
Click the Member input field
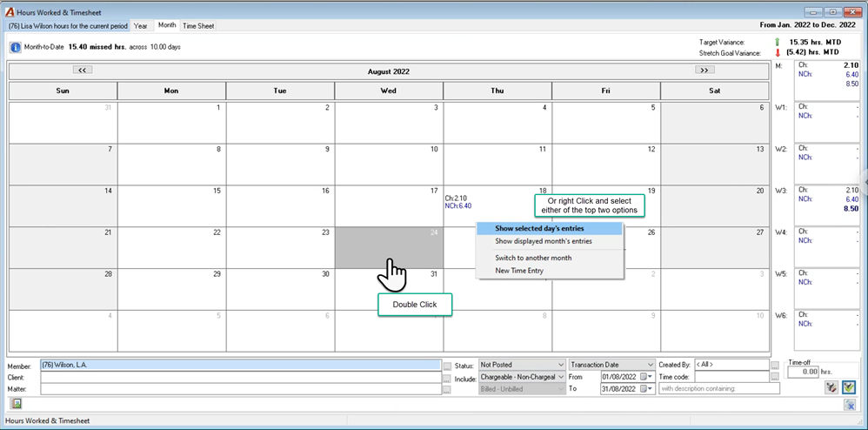241,366
